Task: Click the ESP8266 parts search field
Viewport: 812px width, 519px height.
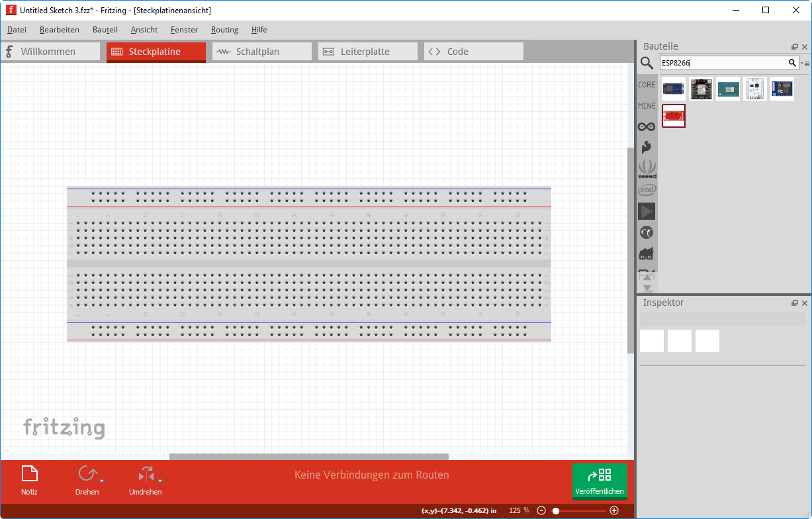Action: 721,63
